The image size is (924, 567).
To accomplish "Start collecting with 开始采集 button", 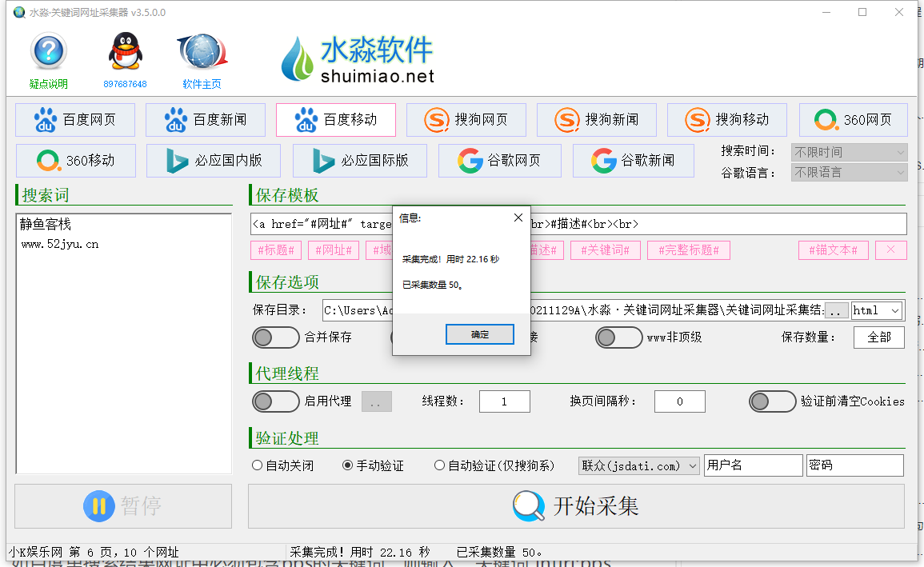I will 576,506.
